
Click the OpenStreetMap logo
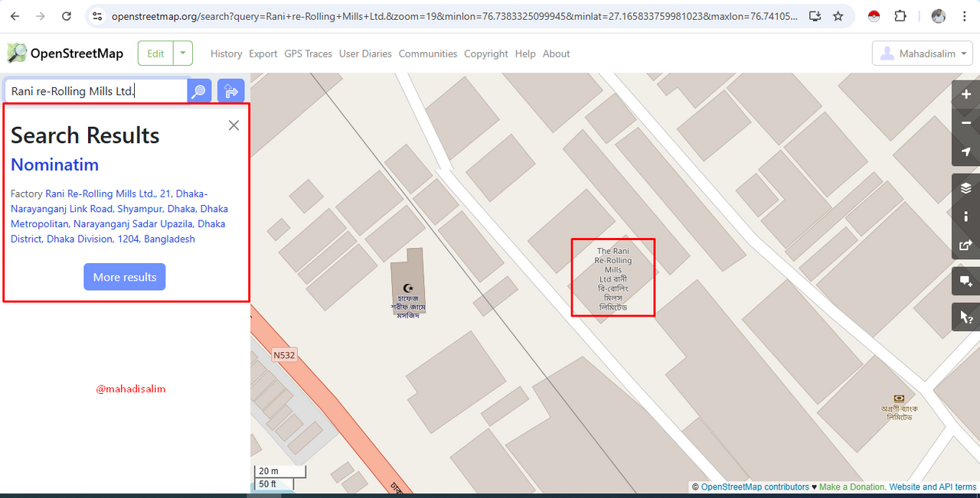click(x=65, y=54)
